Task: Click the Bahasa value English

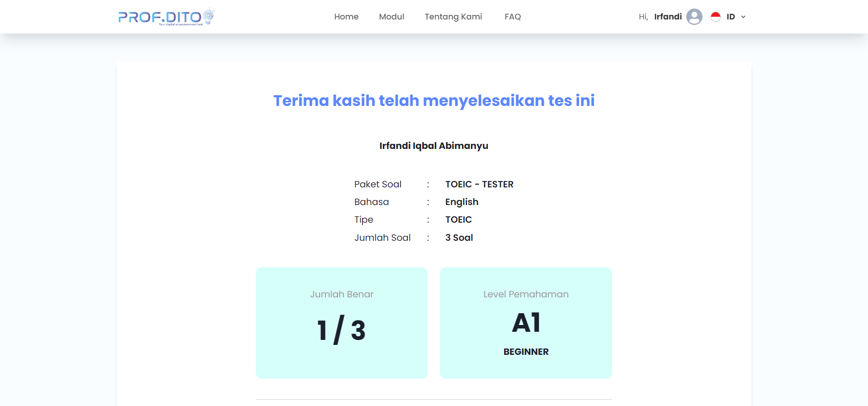Action: tap(462, 202)
